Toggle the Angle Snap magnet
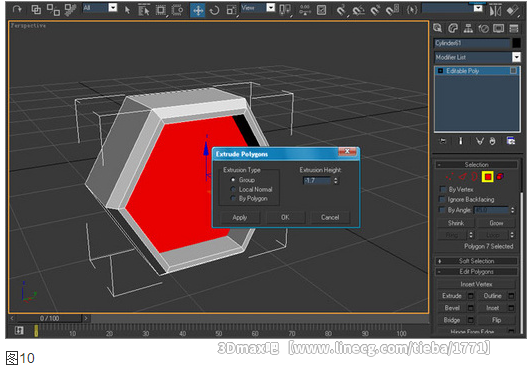This screenshot has height=367, width=530. point(358,10)
